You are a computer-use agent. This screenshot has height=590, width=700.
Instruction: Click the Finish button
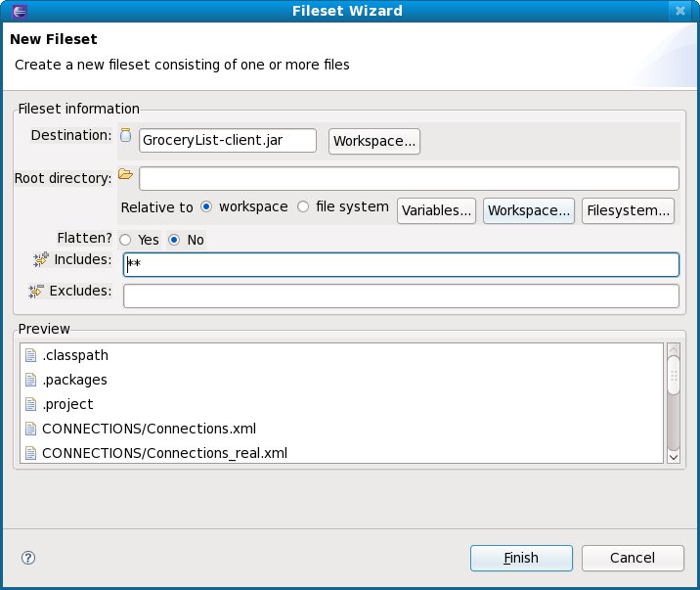pos(521,558)
